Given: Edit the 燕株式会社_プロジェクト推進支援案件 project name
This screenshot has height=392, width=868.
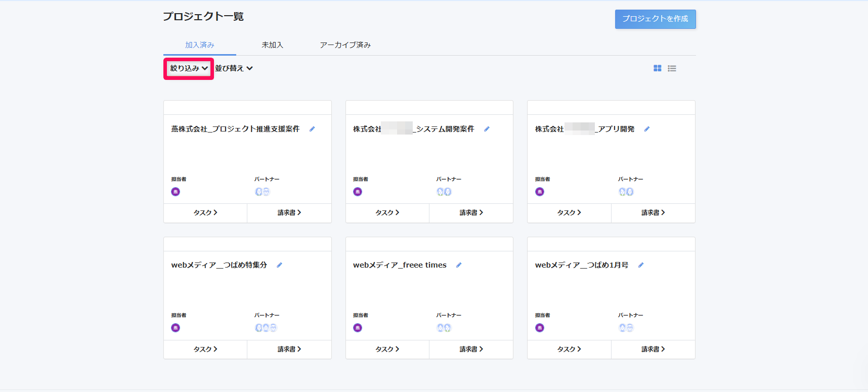Looking at the screenshot, I should (312, 129).
